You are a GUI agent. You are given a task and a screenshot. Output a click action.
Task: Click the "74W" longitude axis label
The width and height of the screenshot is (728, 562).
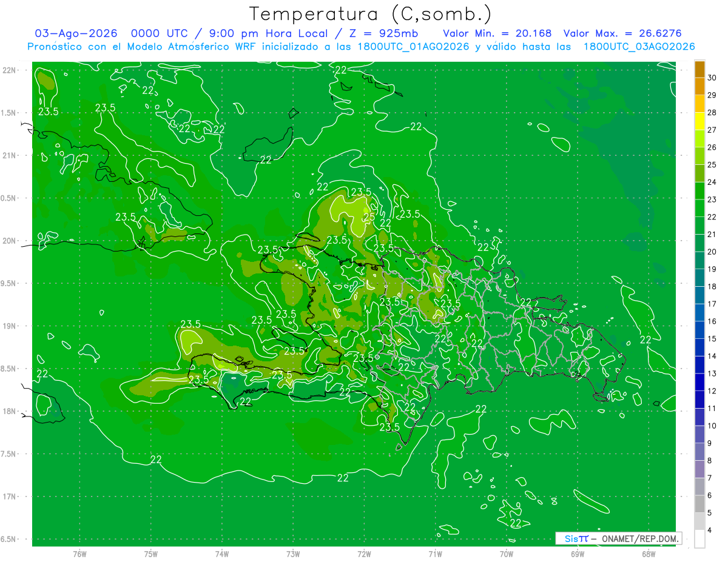pyautogui.click(x=222, y=554)
